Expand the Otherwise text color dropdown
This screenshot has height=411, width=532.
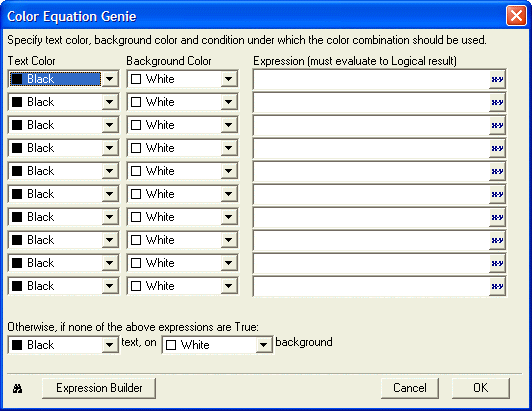tap(110, 345)
